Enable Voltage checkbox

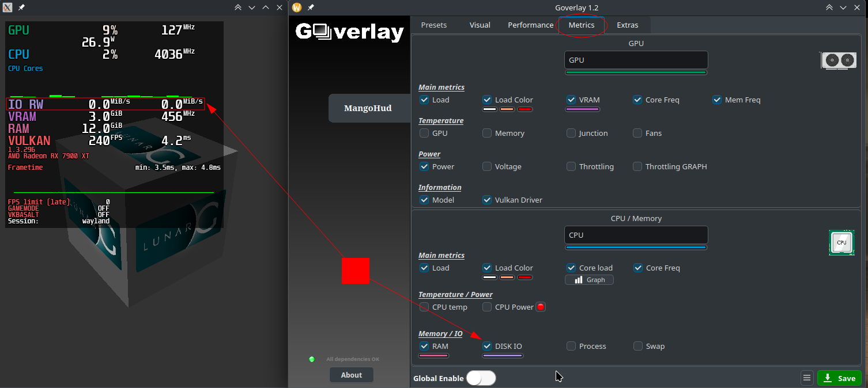(x=487, y=166)
